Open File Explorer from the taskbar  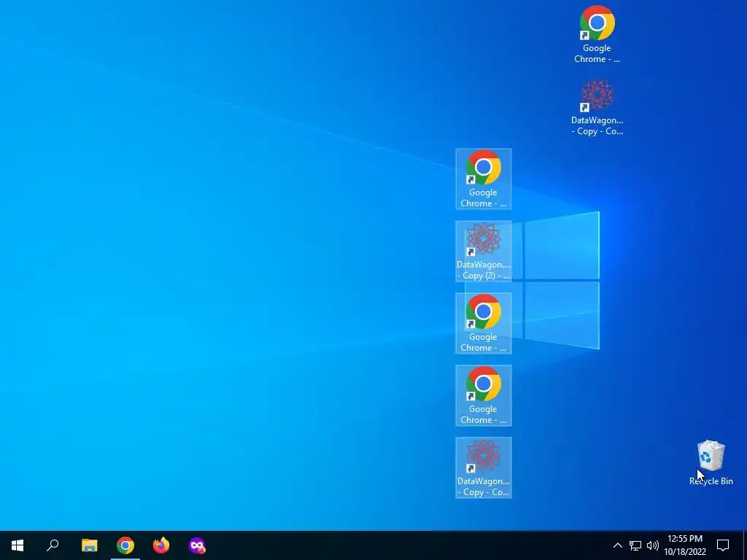click(89, 545)
